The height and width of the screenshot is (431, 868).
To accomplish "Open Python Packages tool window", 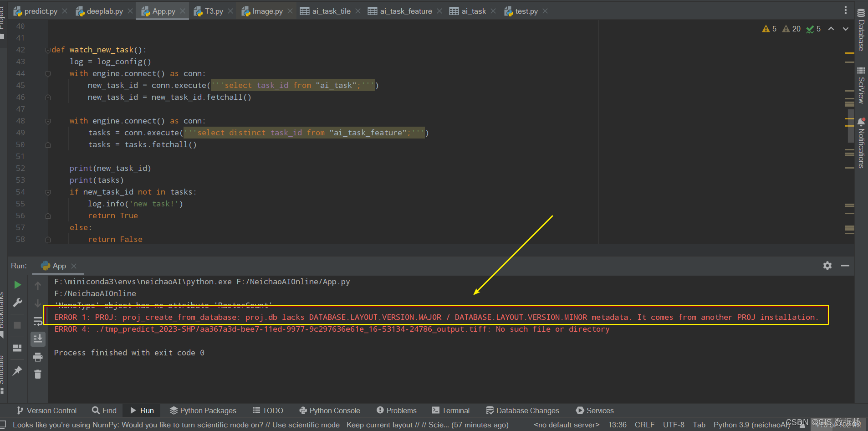I will click(203, 410).
